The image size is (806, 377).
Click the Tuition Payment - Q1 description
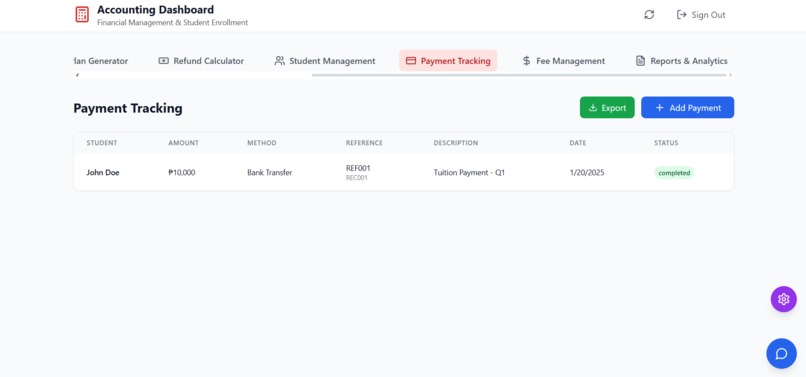[x=469, y=173]
